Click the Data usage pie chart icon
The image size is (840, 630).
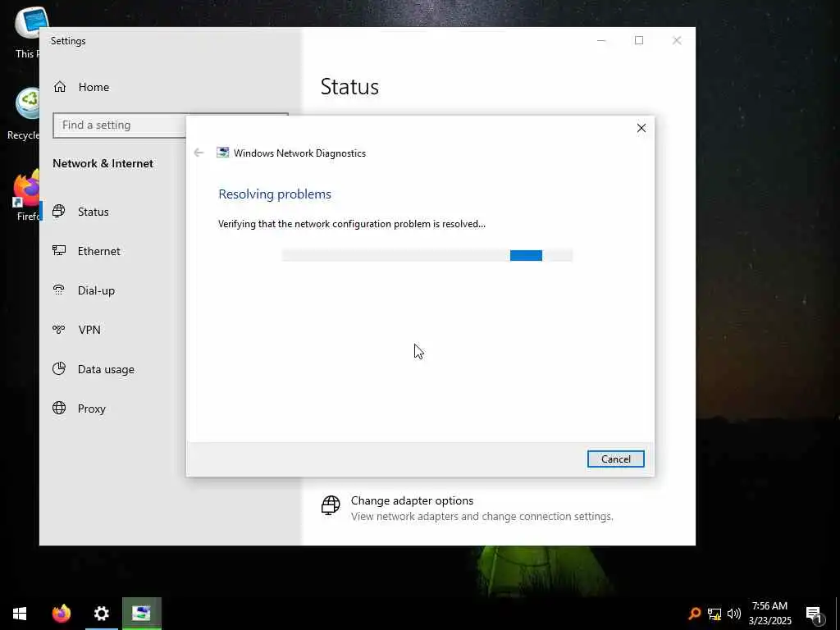coord(59,368)
